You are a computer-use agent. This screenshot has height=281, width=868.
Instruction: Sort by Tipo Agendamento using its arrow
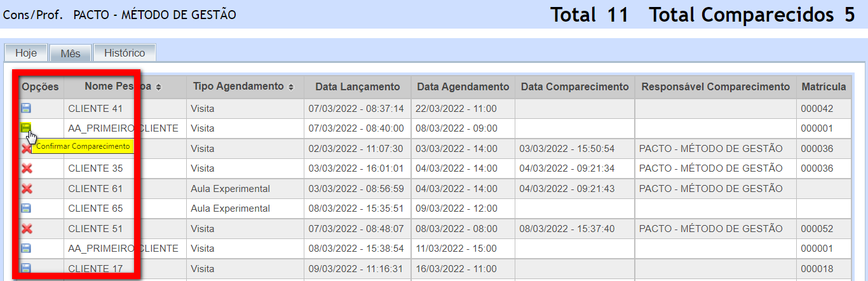(x=291, y=87)
